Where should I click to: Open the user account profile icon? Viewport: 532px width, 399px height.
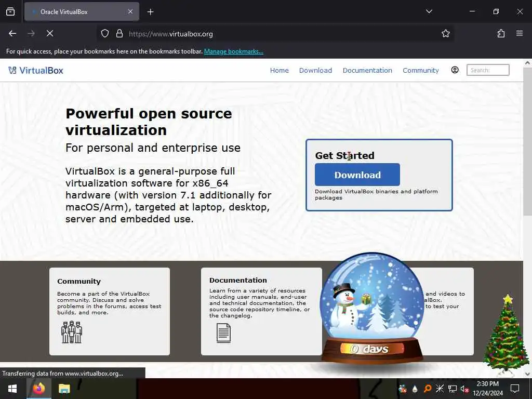point(455,70)
